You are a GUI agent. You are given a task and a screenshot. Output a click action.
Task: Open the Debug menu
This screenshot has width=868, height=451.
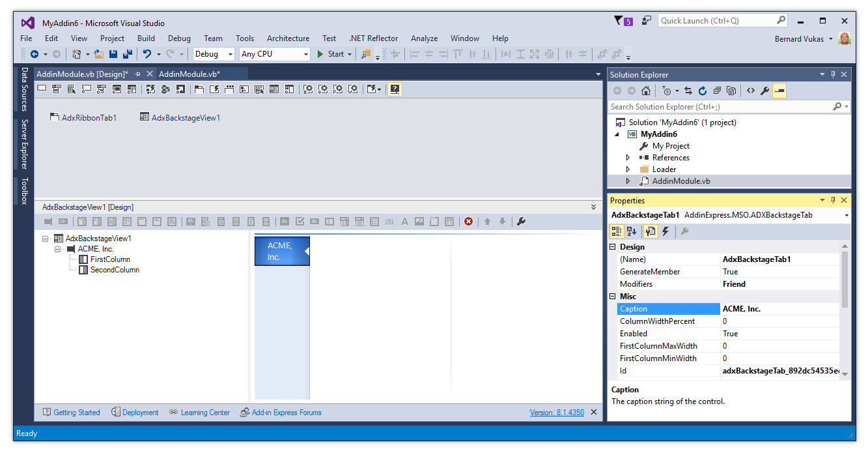[179, 38]
